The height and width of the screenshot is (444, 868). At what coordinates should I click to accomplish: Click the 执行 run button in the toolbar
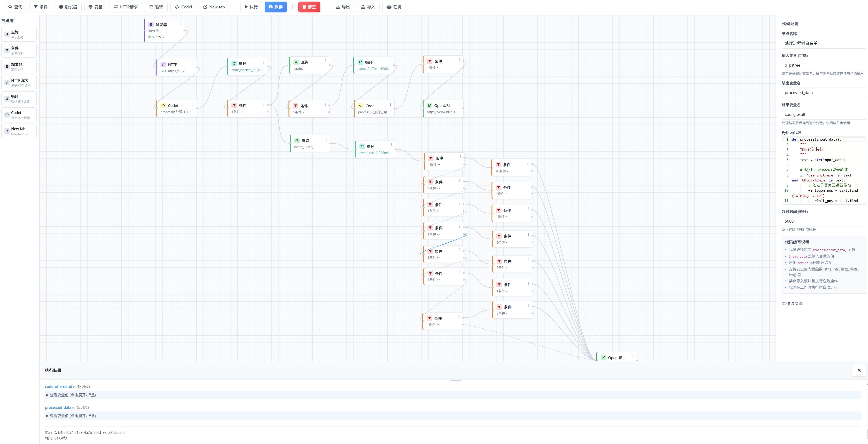point(251,7)
